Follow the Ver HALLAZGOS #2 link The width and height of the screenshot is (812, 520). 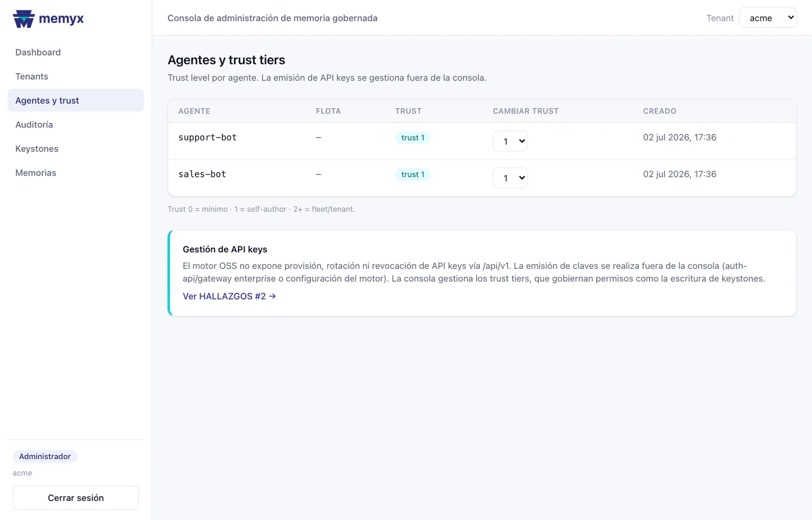[229, 296]
